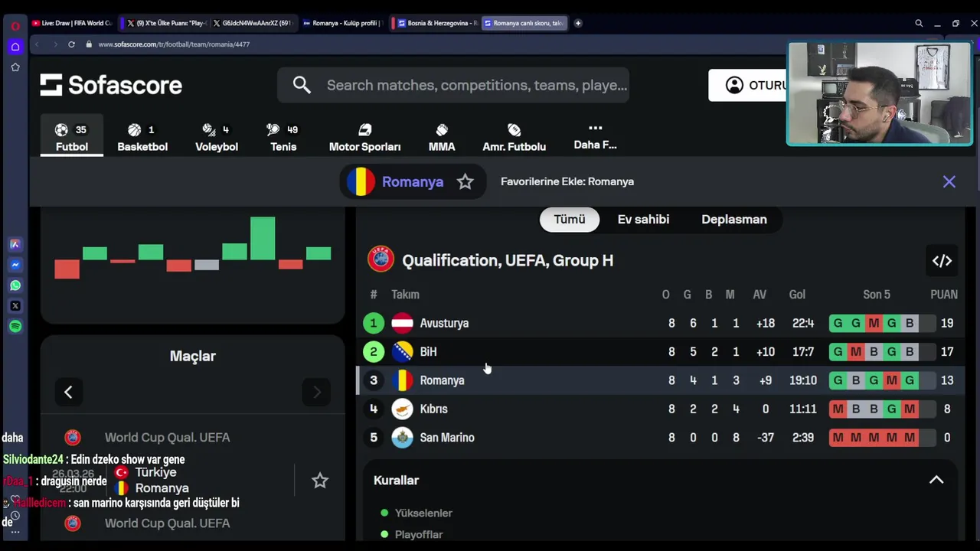
Task: Click the Playofflar legend entry
Action: coord(419,534)
